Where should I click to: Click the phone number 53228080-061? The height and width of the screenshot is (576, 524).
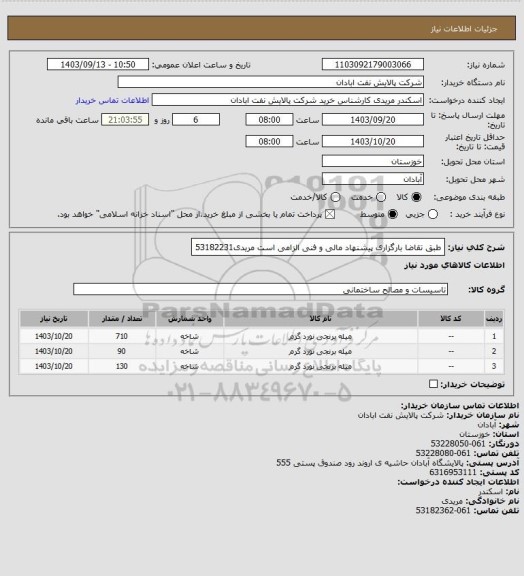tap(443, 453)
